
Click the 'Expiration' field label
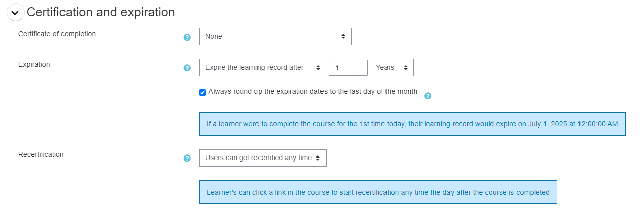point(34,64)
